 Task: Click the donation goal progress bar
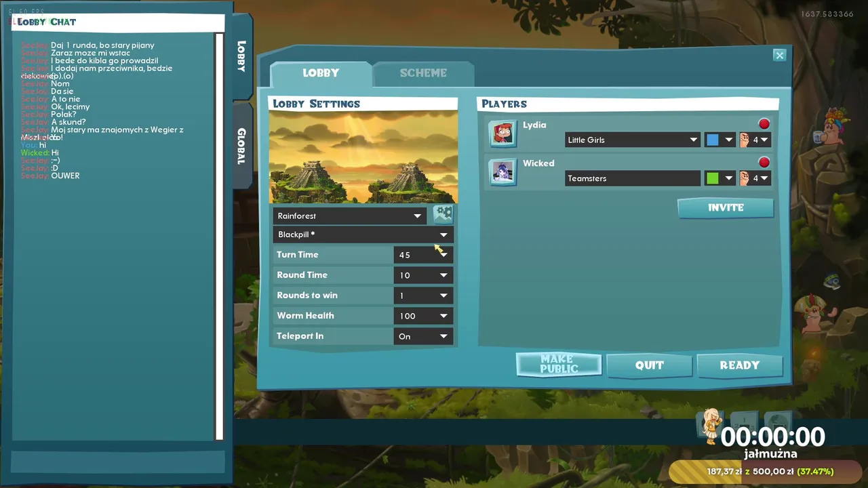767,472
